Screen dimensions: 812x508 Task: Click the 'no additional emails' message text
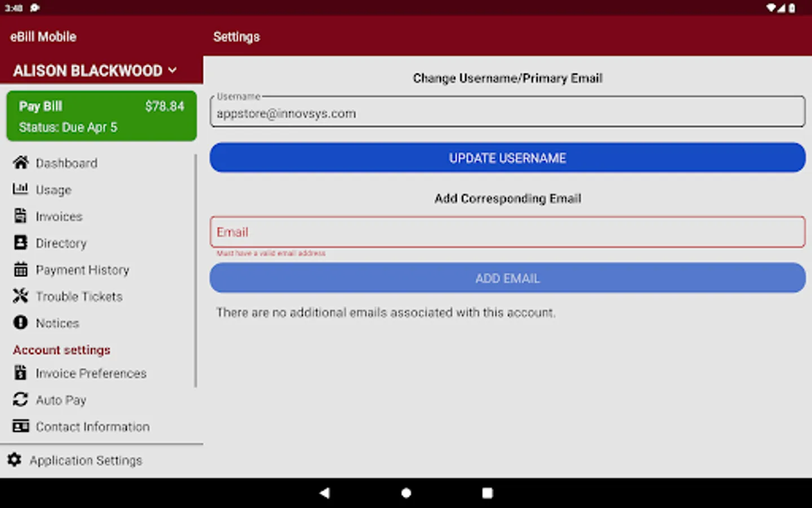coord(386,312)
